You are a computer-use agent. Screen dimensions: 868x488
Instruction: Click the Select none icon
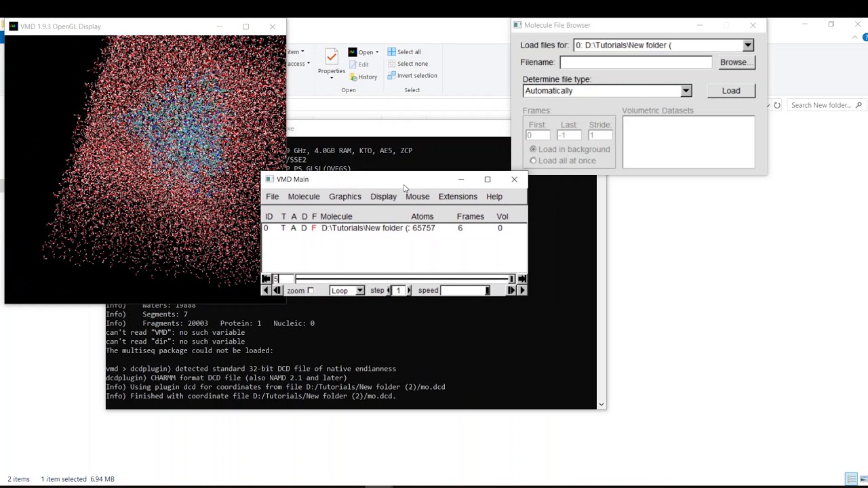(392, 64)
